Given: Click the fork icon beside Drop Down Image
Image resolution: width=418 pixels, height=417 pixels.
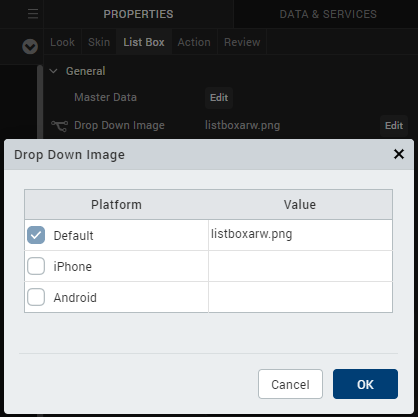Looking at the screenshot, I should (59, 126).
